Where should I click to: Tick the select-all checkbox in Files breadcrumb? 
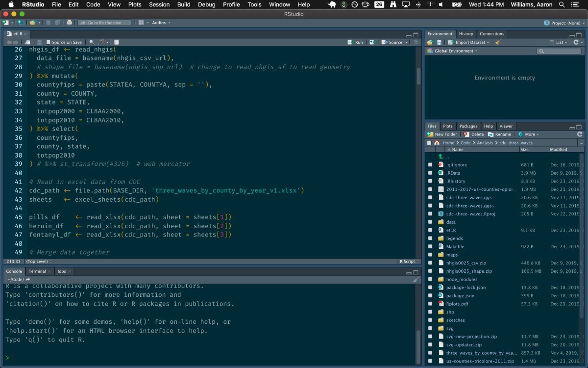[x=429, y=143]
